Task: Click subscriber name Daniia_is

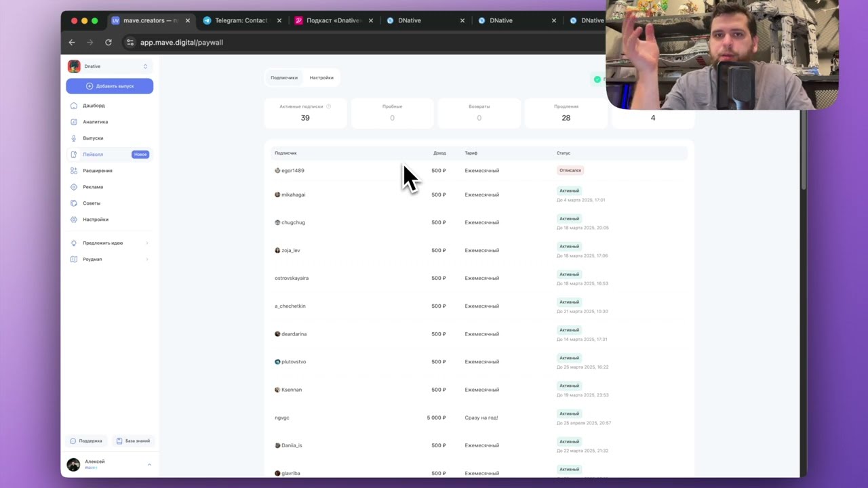Action: coord(292,445)
